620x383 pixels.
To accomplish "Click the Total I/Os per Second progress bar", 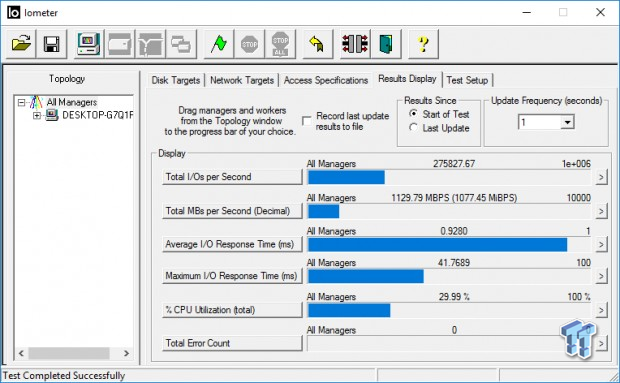I will [449, 177].
